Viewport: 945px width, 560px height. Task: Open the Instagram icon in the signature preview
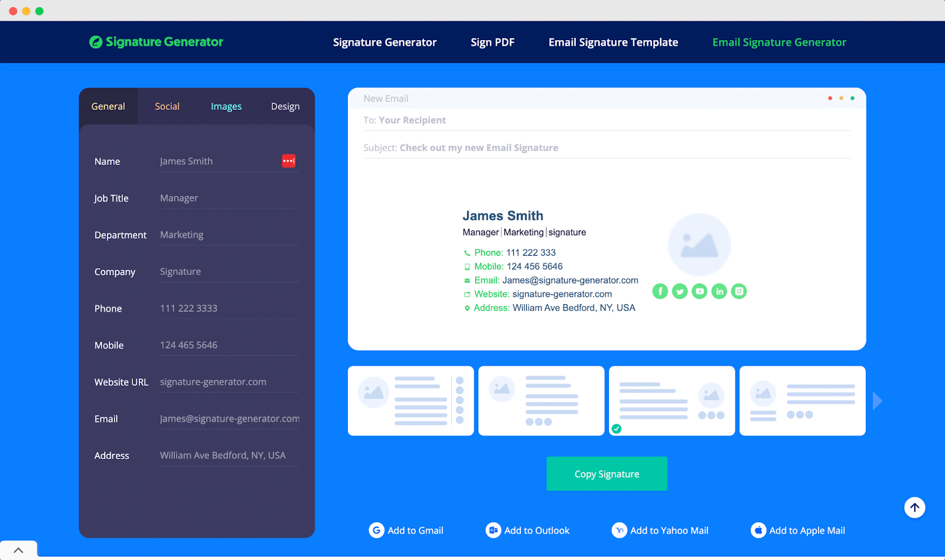739,291
